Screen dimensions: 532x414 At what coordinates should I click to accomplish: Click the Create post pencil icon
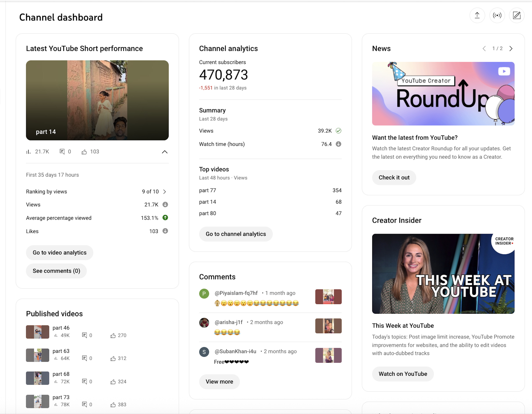[516, 16]
